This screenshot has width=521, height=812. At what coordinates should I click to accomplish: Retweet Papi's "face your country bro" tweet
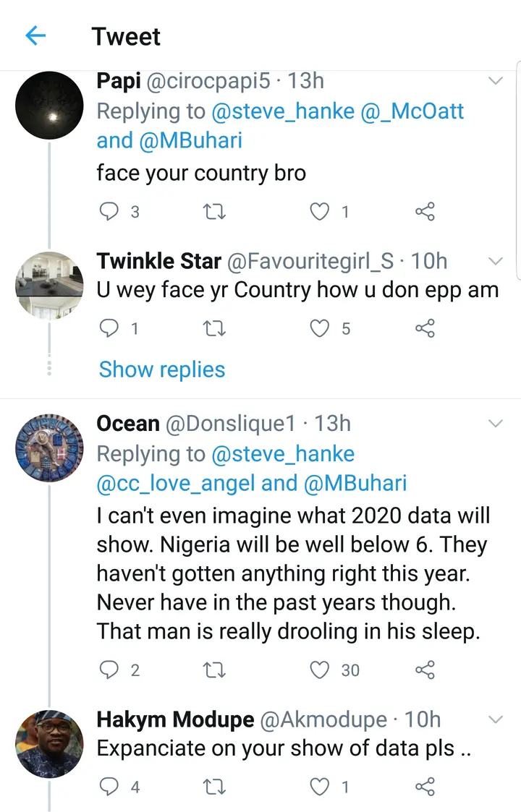point(215,211)
